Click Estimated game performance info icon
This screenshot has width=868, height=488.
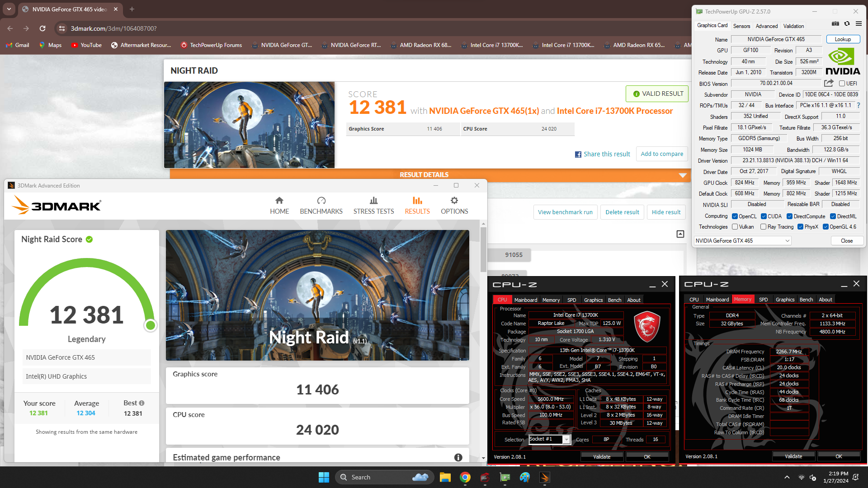pyautogui.click(x=458, y=457)
